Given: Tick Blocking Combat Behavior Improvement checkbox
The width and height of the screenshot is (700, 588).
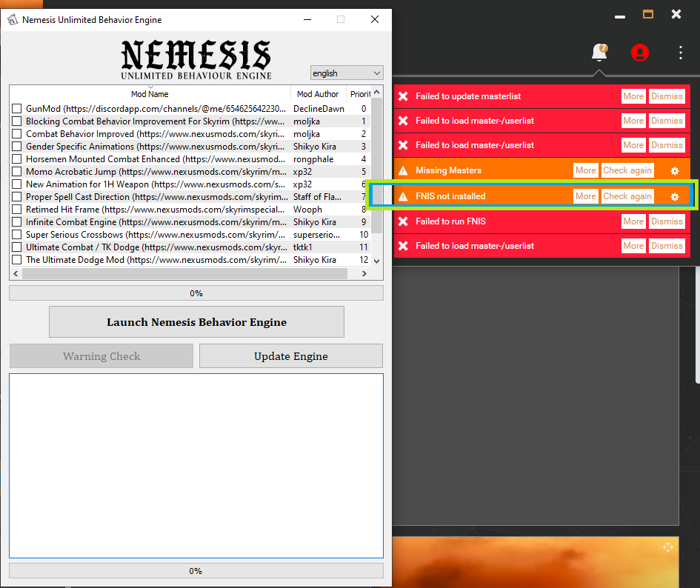Looking at the screenshot, I should point(17,121).
